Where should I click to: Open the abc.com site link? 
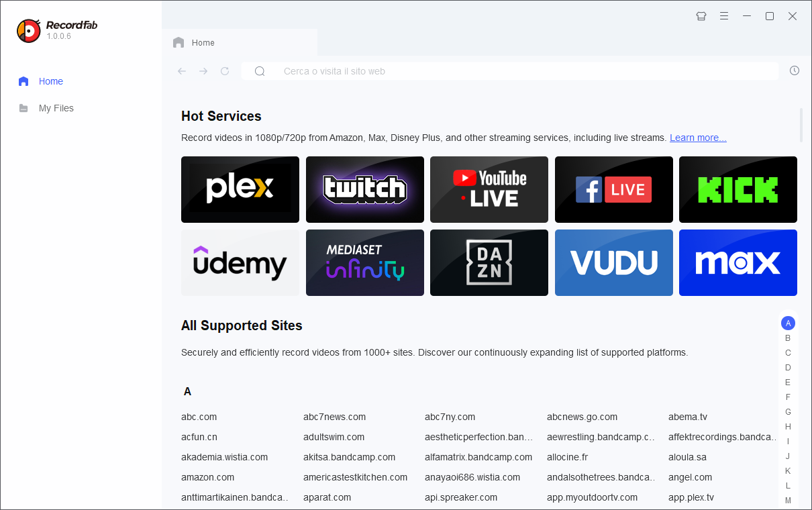coord(199,417)
